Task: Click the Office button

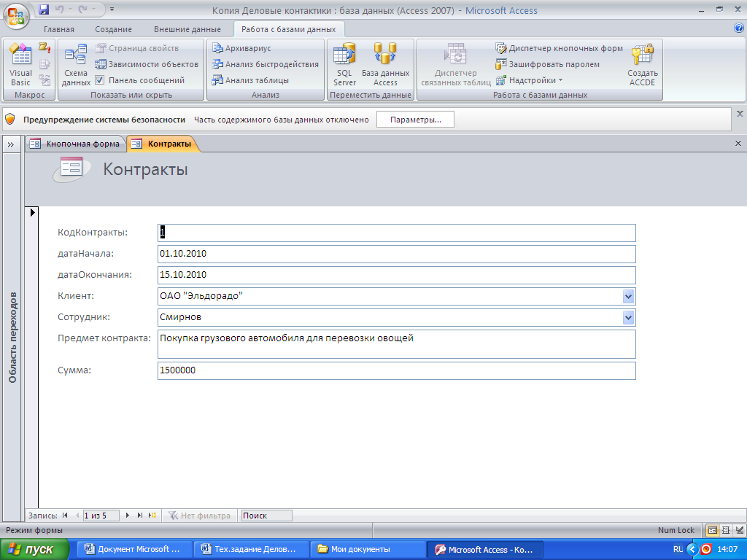Action: [16, 15]
